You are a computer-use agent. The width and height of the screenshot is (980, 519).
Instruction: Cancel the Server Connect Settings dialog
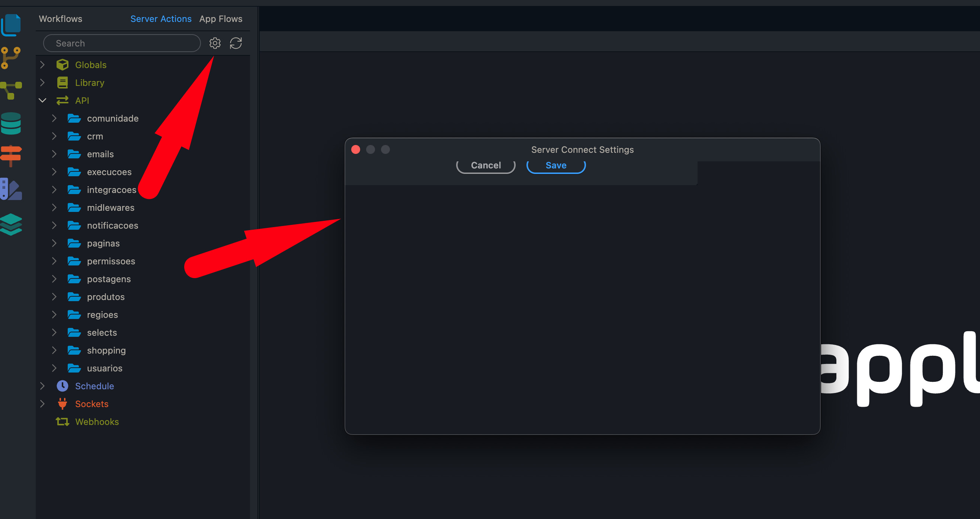point(486,165)
